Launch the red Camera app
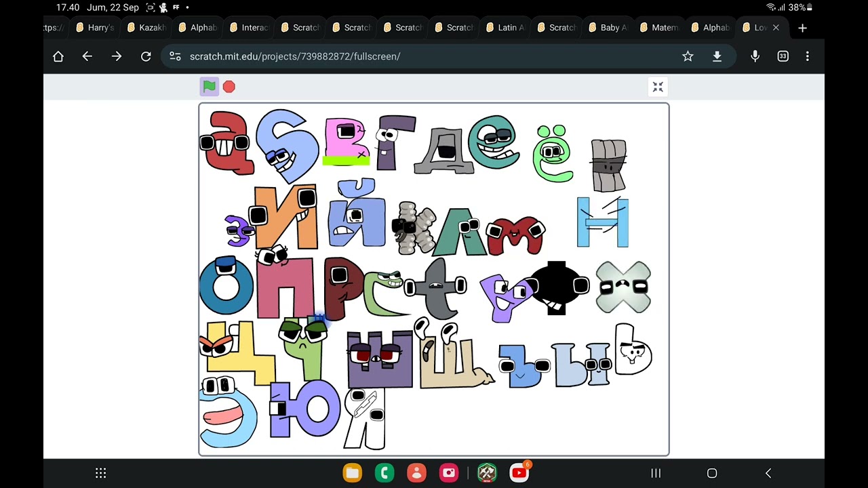Viewport: 868px width, 488px height. (449, 473)
